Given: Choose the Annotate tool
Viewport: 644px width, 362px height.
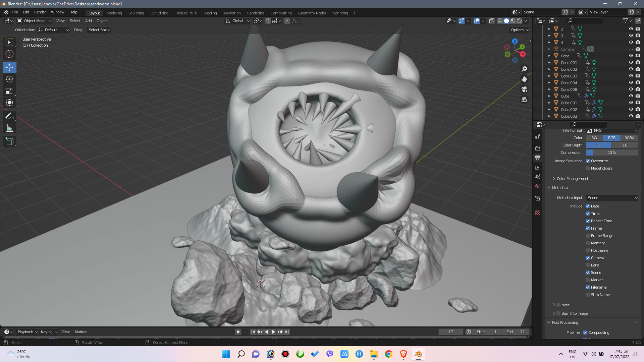Looking at the screenshot, I should coord(9,116).
